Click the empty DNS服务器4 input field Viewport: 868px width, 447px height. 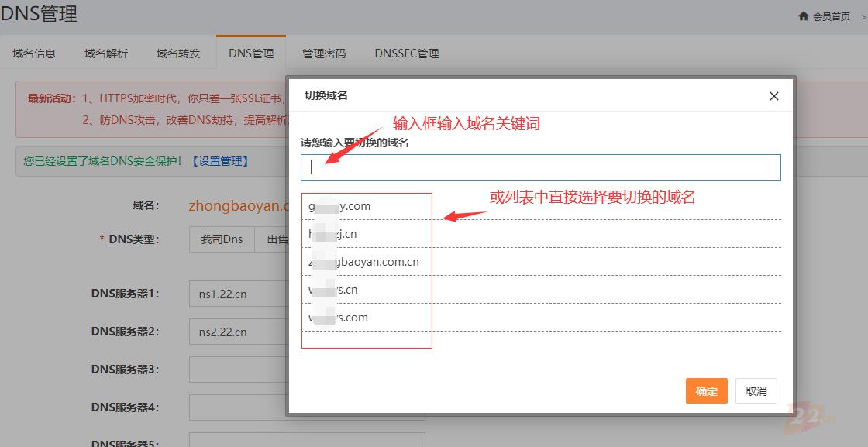(238, 407)
